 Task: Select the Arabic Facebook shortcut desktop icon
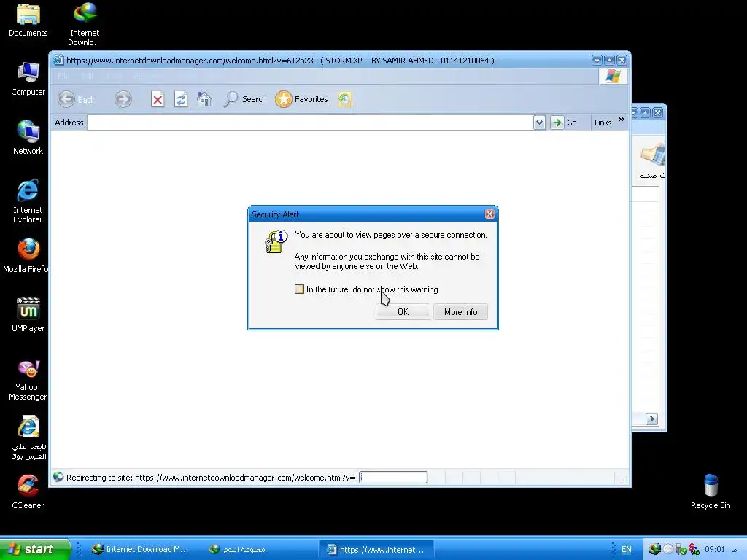coord(28,437)
